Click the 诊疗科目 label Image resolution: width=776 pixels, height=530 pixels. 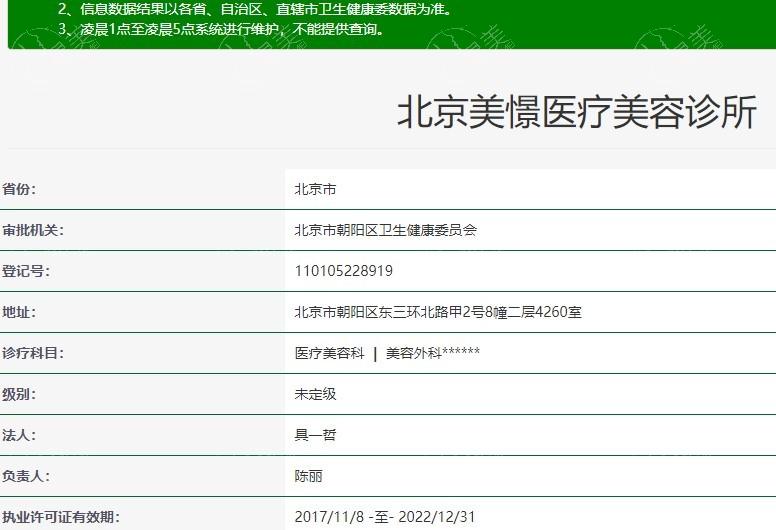(33, 353)
